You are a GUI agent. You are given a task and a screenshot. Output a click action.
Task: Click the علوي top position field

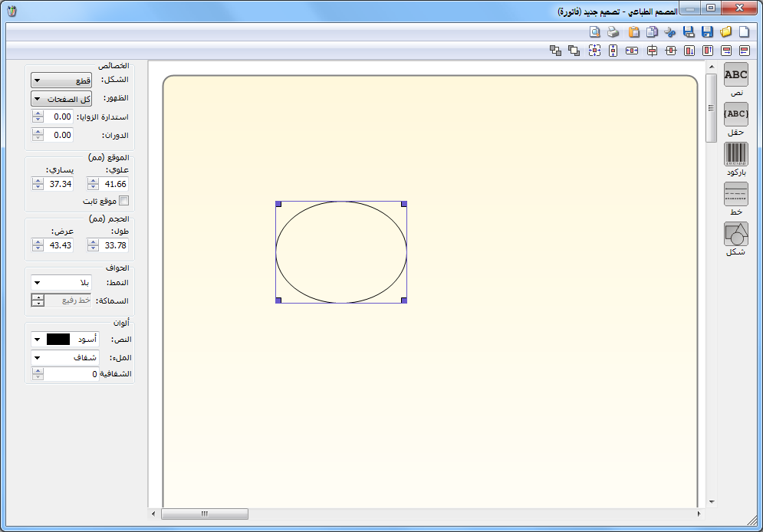coord(113,184)
